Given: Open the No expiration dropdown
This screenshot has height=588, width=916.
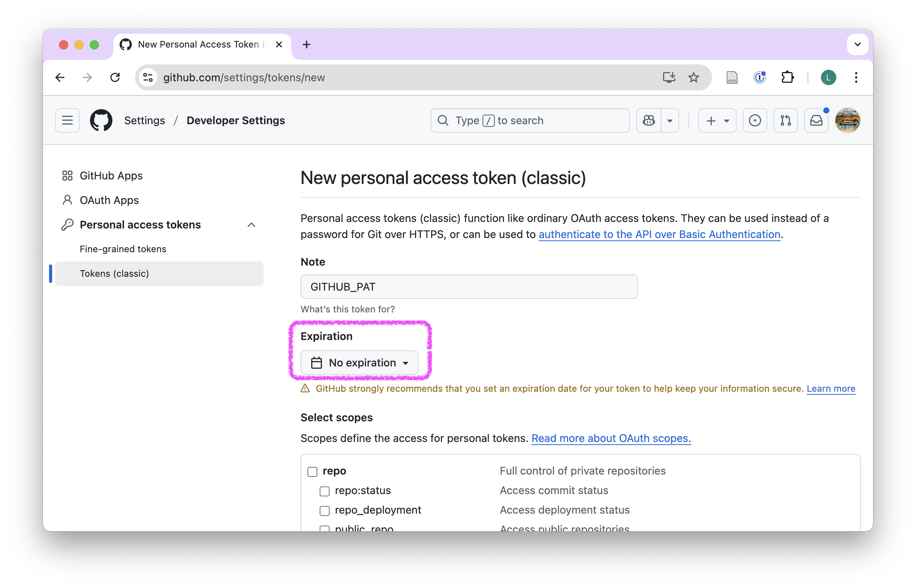Looking at the screenshot, I should tap(359, 363).
